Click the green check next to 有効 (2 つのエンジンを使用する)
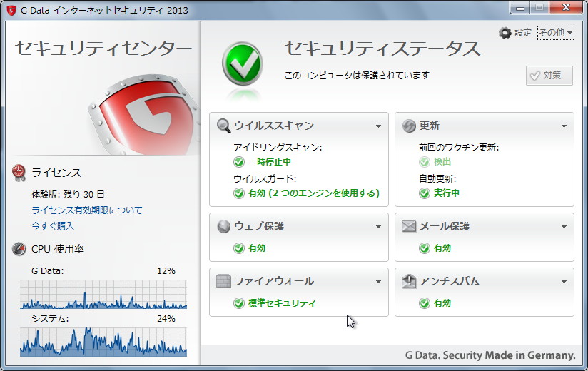Image resolution: width=588 pixels, height=371 pixels. (x=239, y=193)
